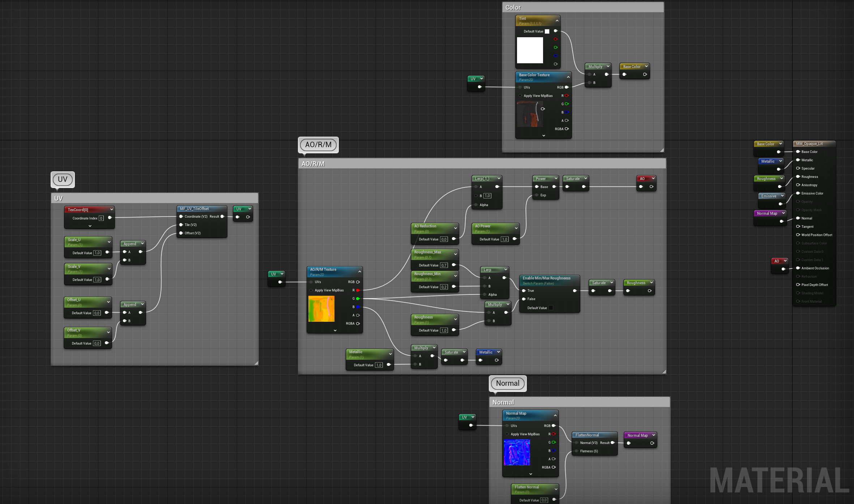This screenshot has height=504, width=854.
Task: Click the Flatness (S) input pin on FlattenNormal
Action: (576, 451)
